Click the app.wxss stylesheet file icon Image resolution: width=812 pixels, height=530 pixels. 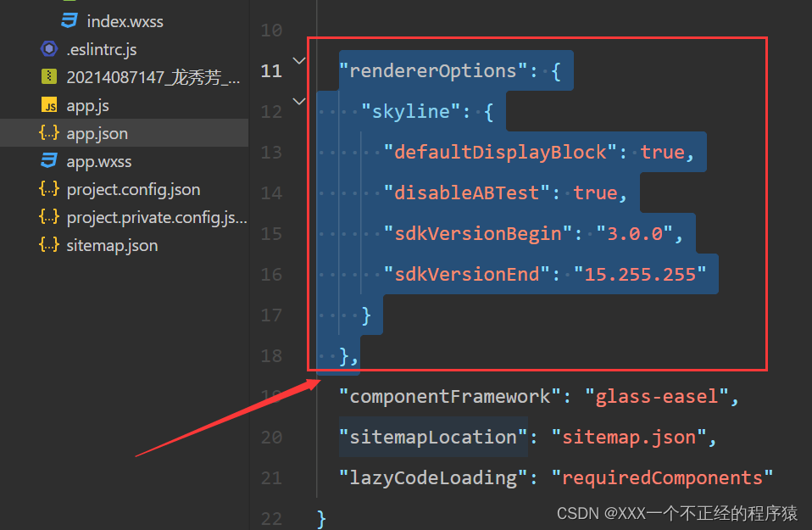coord(48,160)
